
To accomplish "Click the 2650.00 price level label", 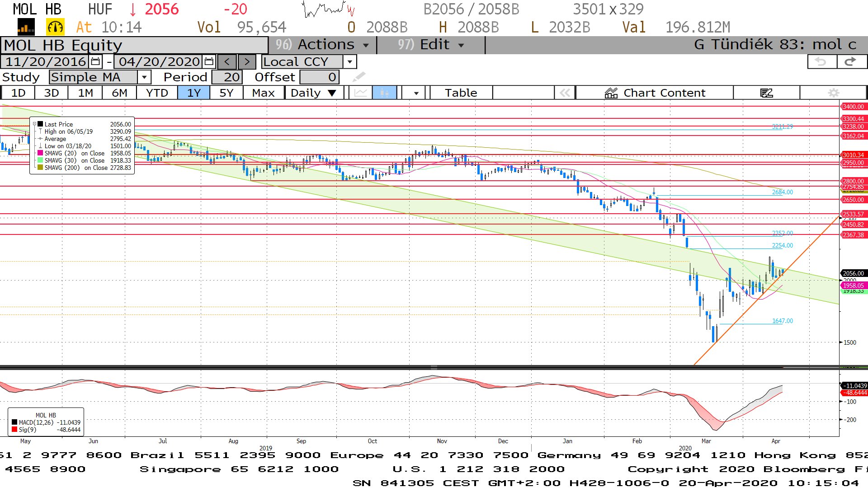I will pos(853,200).
